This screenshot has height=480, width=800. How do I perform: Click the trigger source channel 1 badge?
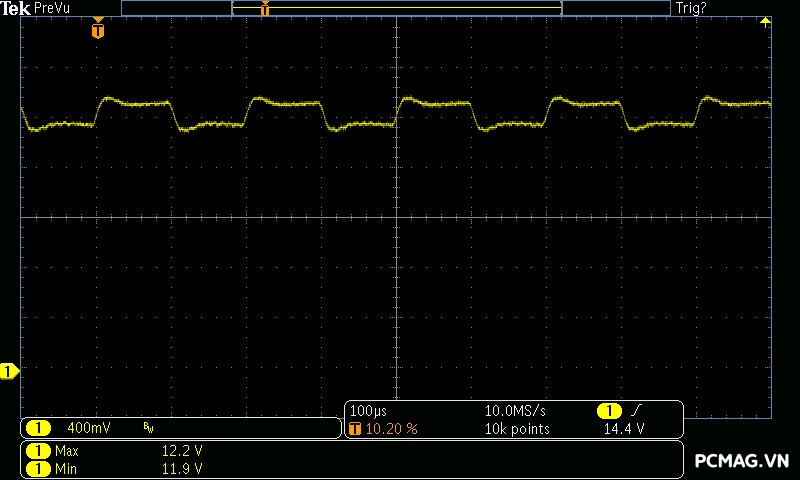point(608,411)
